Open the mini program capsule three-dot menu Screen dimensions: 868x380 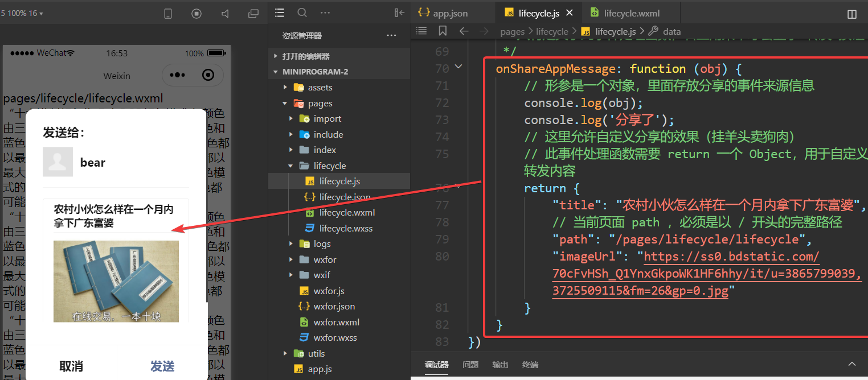177,75
